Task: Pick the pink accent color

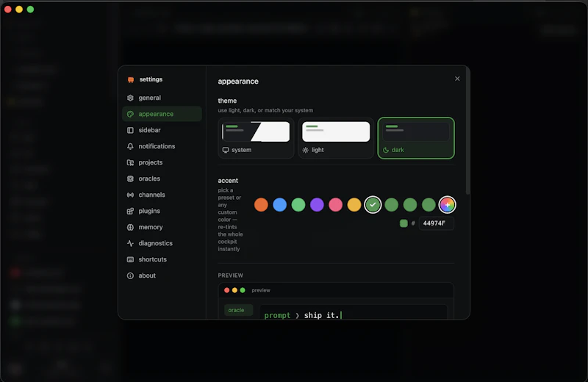Action: tap(336, 205)
